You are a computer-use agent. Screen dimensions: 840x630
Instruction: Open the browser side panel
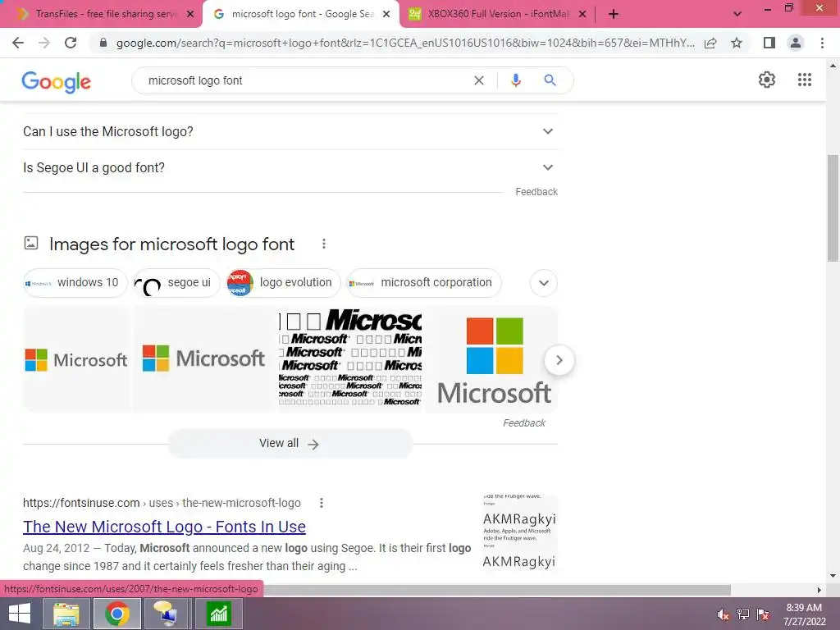coord(769,43)
